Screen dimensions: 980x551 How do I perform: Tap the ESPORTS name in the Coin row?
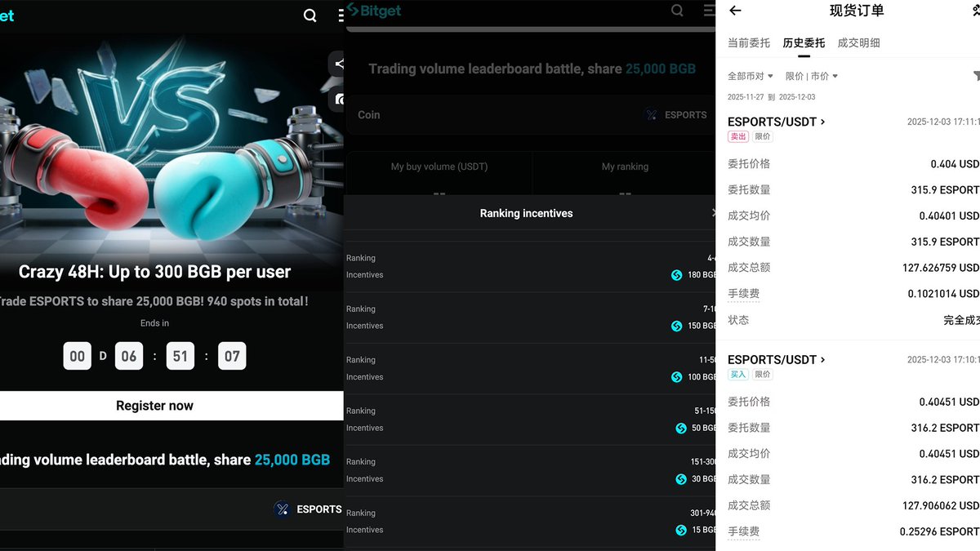(686, 115)
